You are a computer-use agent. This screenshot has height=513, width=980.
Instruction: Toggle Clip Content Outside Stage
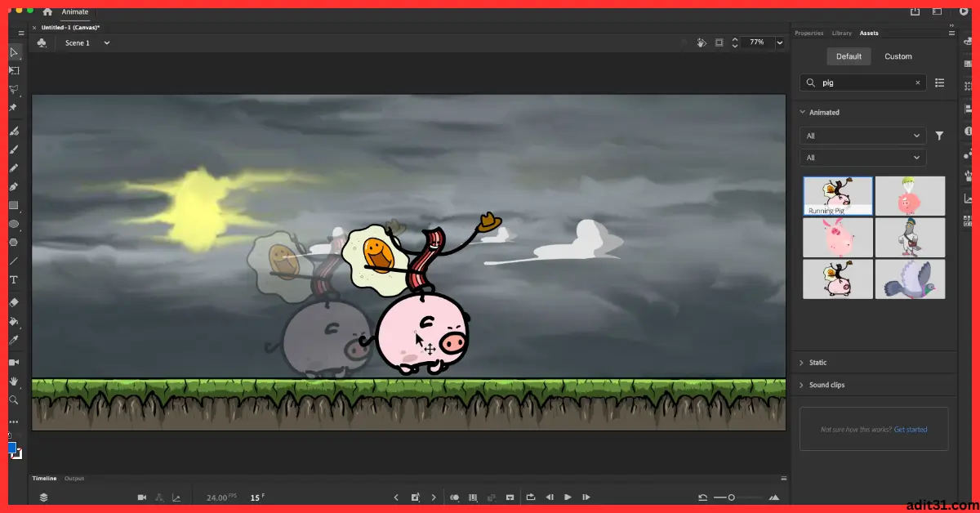(719, 42)
